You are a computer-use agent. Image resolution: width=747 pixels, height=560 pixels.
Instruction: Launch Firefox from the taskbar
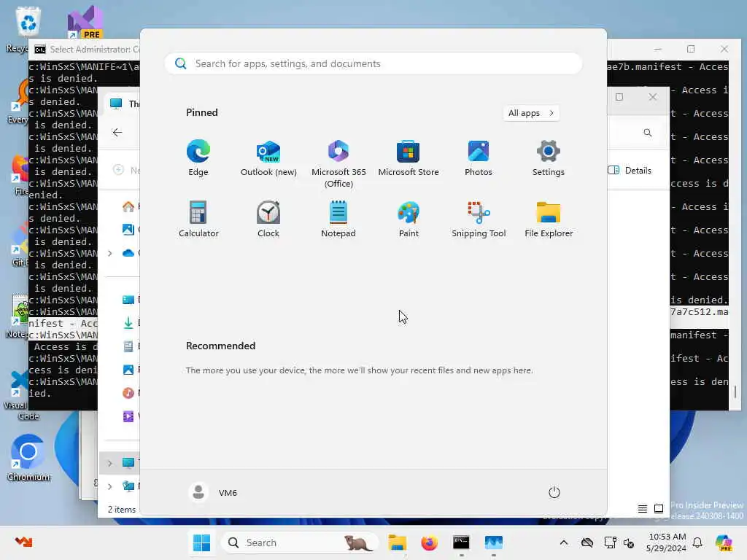[429, 542]
